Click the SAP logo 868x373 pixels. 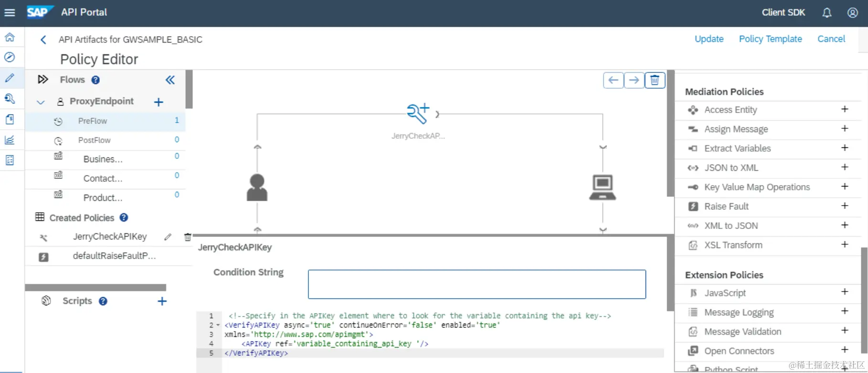coord(40,11)
